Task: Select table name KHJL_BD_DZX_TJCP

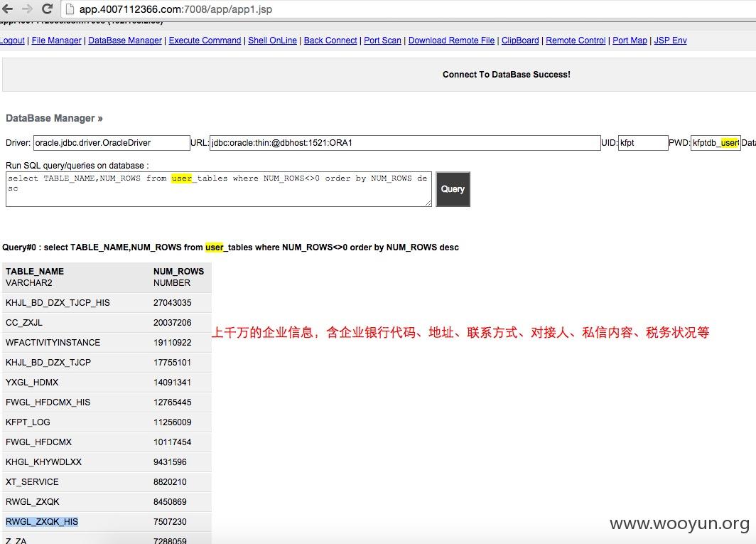Action: [x=48, y=363]
